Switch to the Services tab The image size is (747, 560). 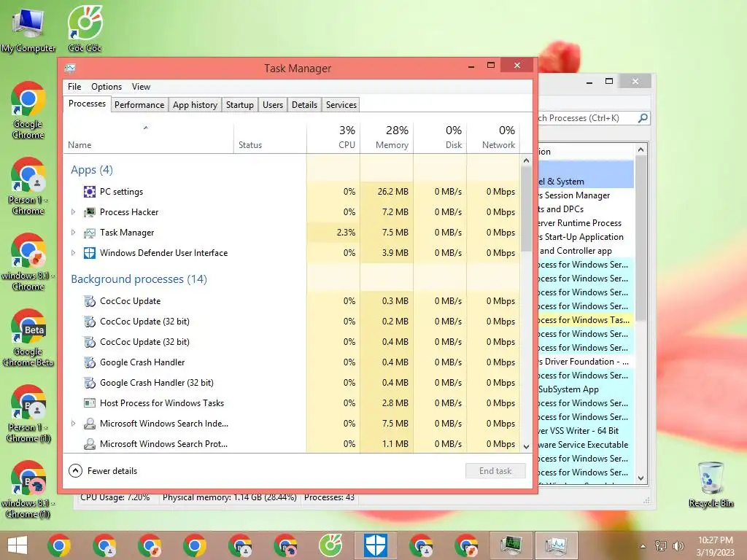click(341, 105)
